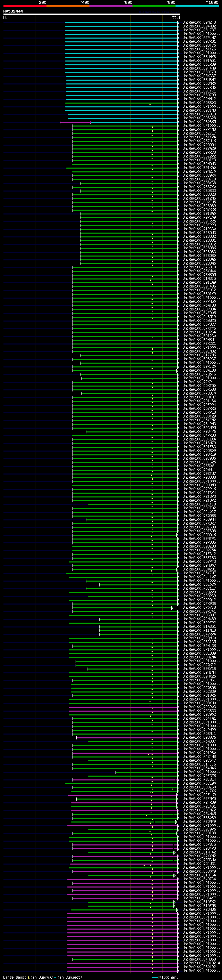Select the UniRef100_Q0DDD4 hit label

point(199,145)
